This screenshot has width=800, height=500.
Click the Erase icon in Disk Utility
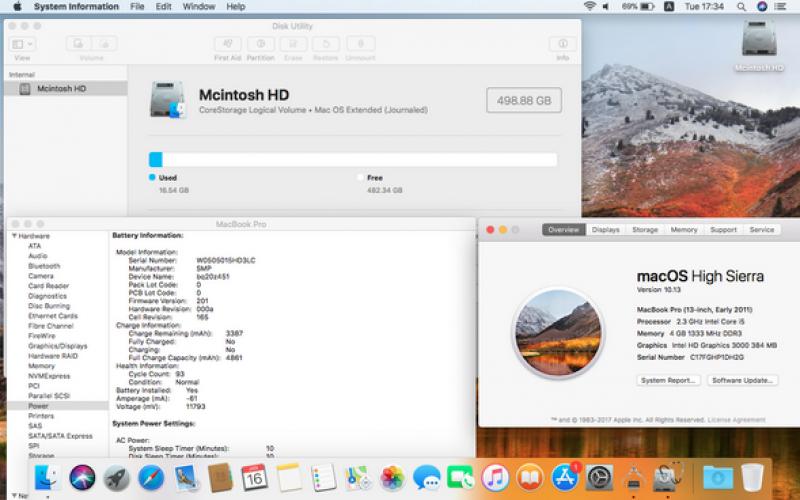tap(293, 44)
